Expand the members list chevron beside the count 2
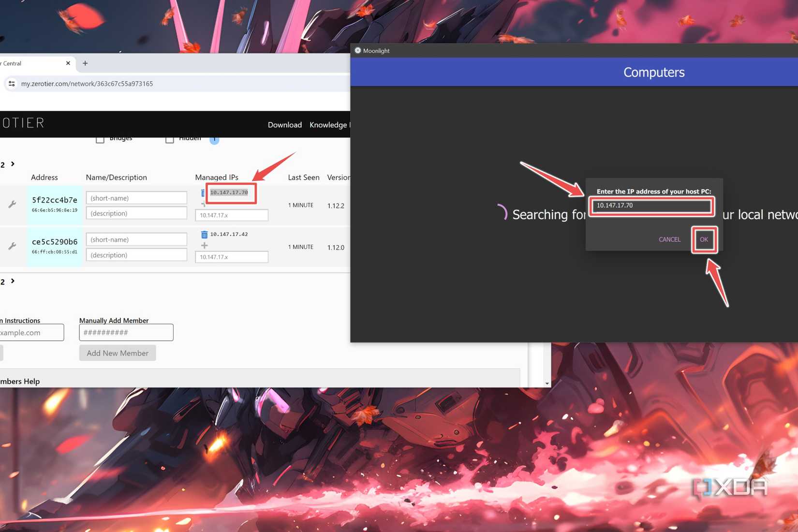Screen dimensions: 798x532 point(12,164)
